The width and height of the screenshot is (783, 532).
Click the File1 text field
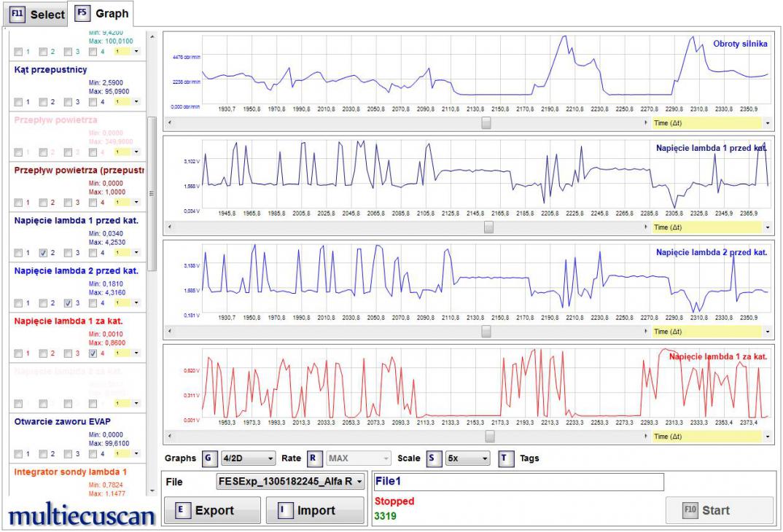518,482
